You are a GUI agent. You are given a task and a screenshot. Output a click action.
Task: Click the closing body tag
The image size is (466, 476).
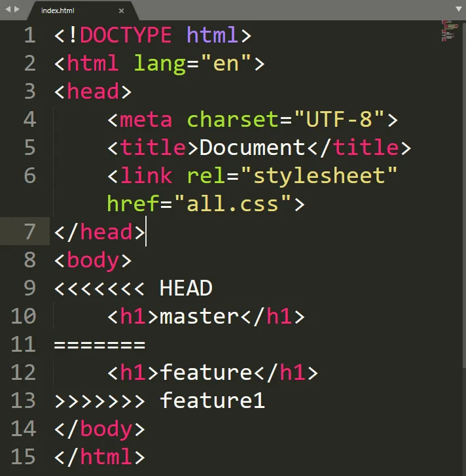click(99, 429)
